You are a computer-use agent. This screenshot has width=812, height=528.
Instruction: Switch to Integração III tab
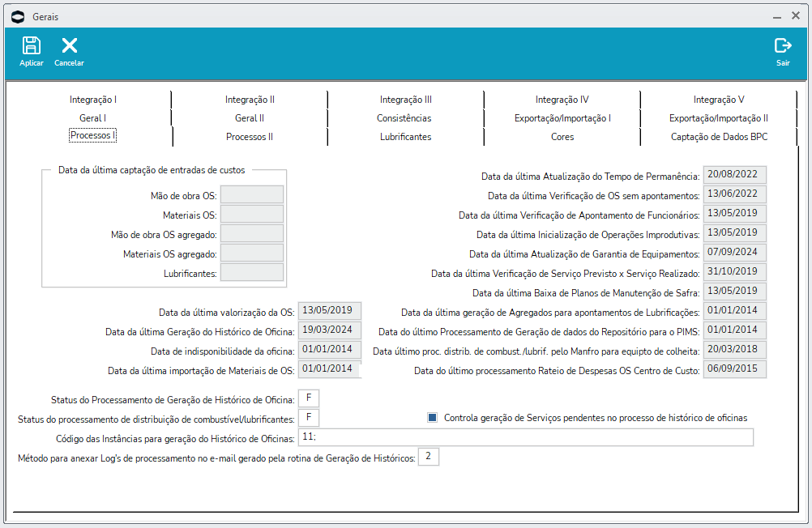pyautogui.click(x=405, y=100)
